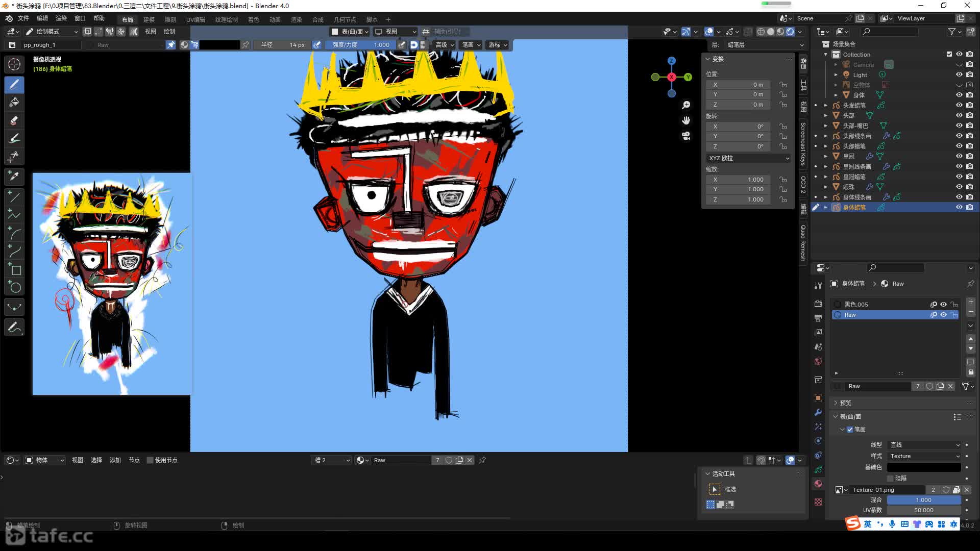Open the 样式 Texture style dropdown
Image resolution: width=980 pixels, height=551 pixels.
pos(924,456)
